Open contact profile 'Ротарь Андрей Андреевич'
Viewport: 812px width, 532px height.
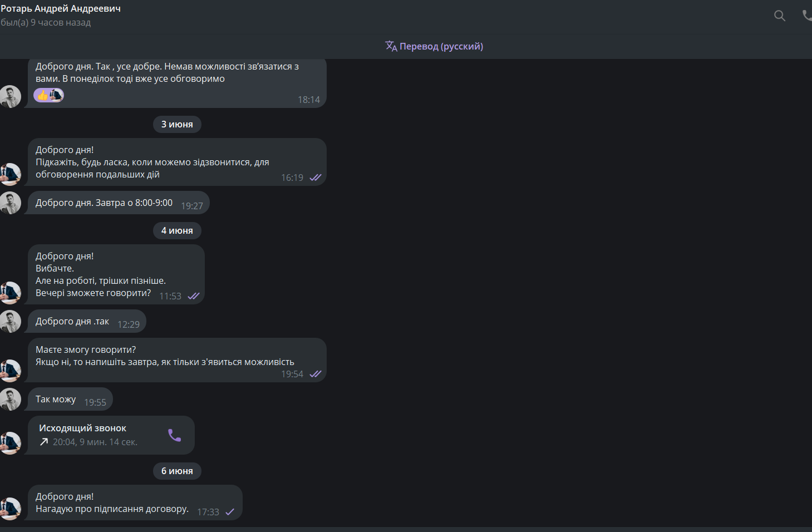[x=61, y=8]
